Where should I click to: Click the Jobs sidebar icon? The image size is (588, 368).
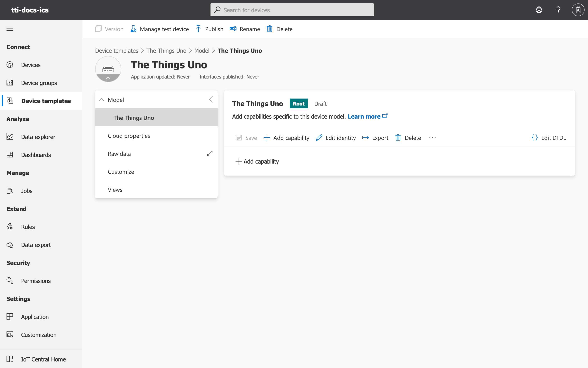tap(10, 191)
